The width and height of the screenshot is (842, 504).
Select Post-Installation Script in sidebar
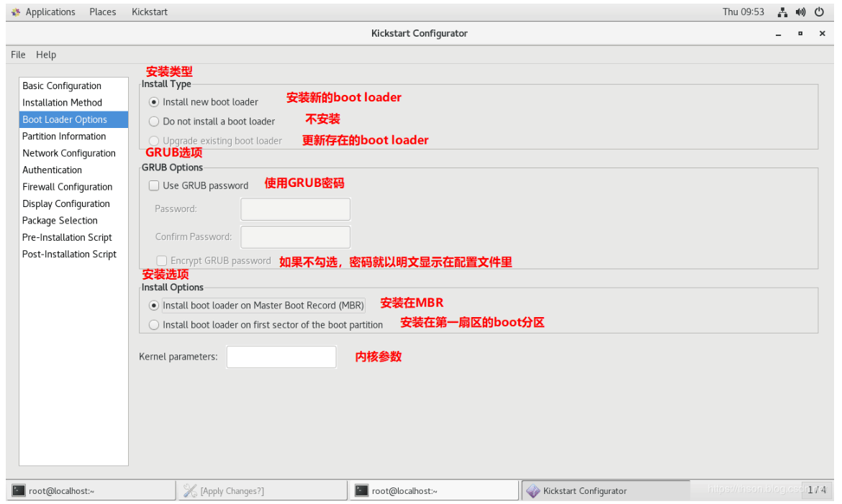(73, 254)
